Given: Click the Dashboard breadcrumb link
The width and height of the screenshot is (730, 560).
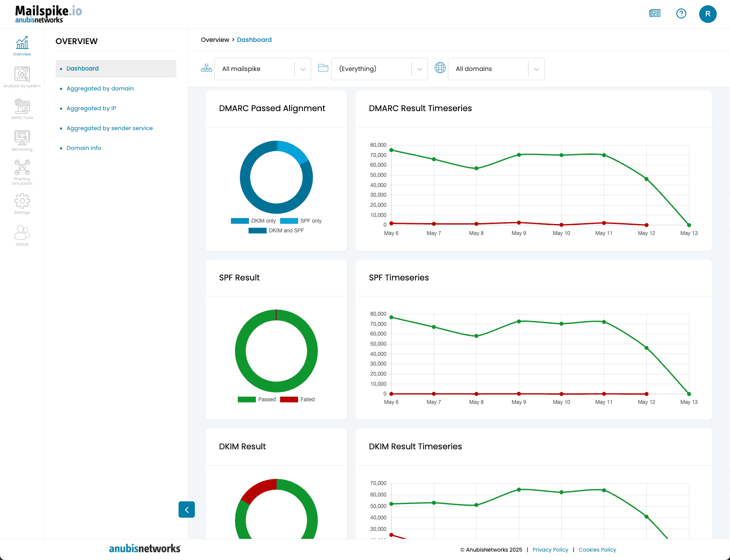Looking at the screenshot, I should coord(254,40).
